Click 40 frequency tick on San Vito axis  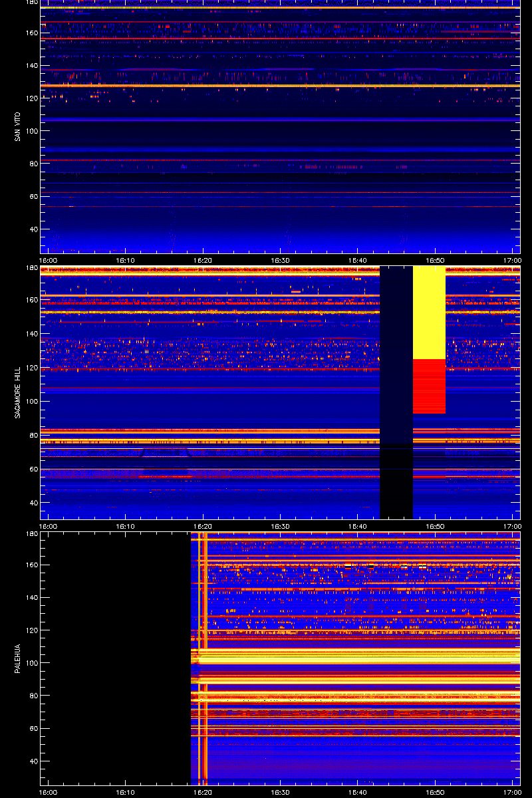pyautogui.click(x=33, y=229)
